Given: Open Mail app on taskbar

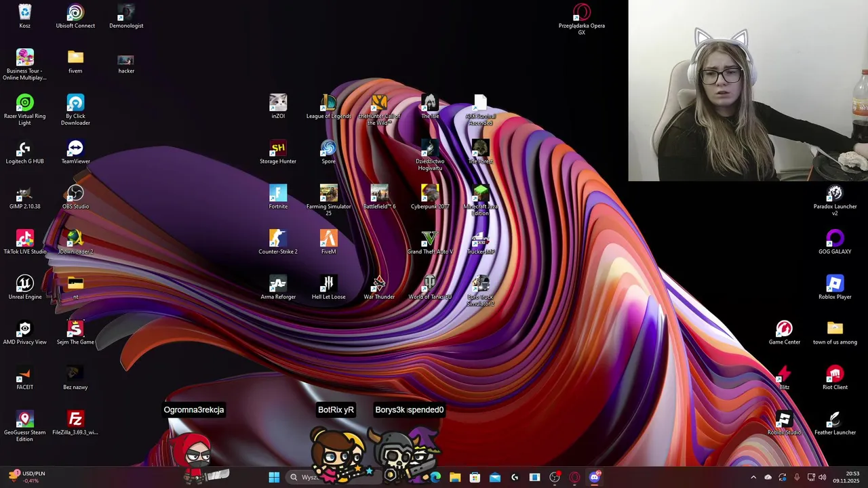Looking at the screenshot, I should coord(495,477).
